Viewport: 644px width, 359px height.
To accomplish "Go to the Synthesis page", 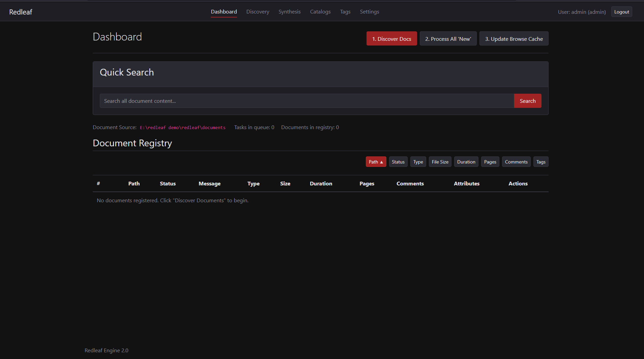I will point(289,12).
